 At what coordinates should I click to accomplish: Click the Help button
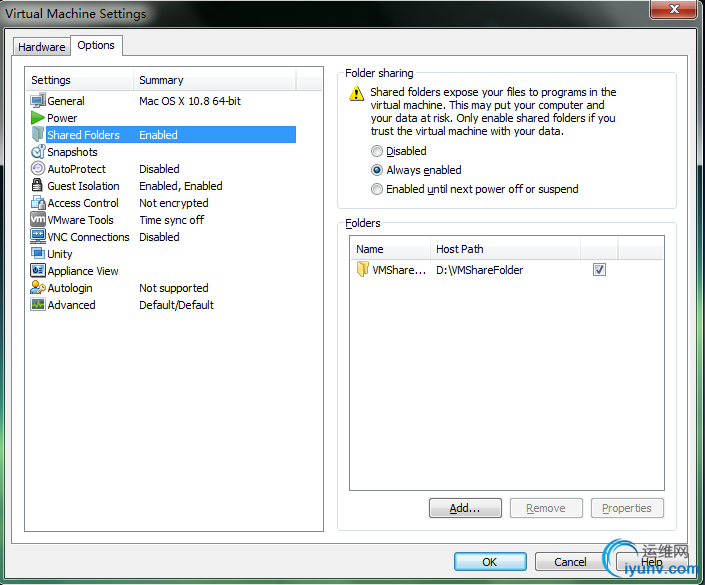tap(651, 562)
